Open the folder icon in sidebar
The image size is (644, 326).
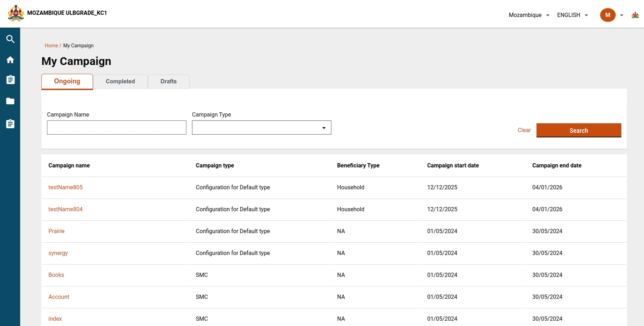pos(10,101)
